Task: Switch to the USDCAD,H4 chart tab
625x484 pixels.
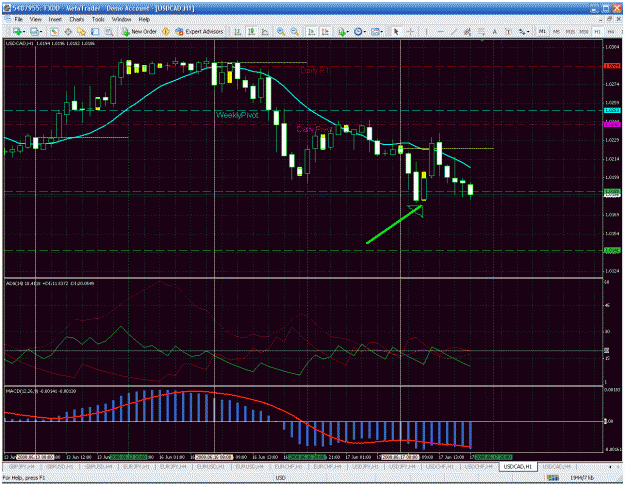Action: click(x=556, y=466)
